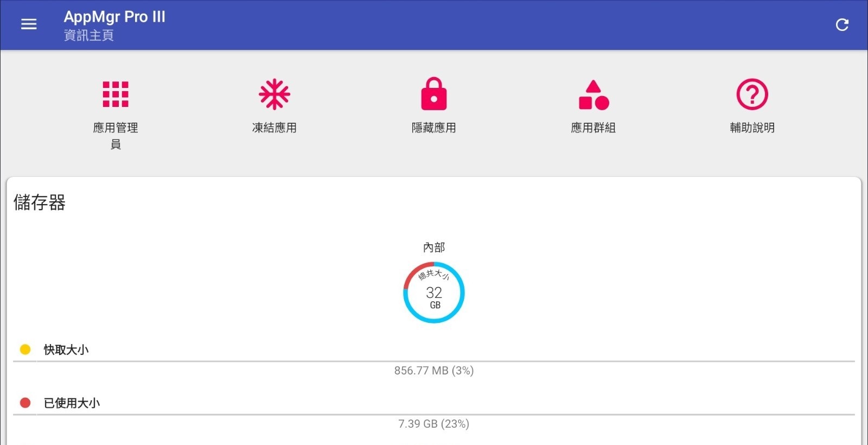Tap the 32 GB storage ring chart

[x=434, y=293]
